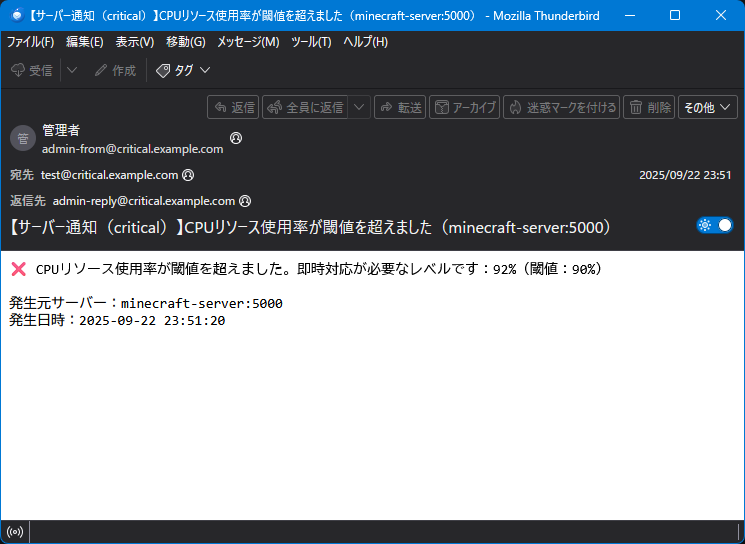Screen dimensions: 745x544
Task: Open the ツール(T) menu
Action: (311, 42)
